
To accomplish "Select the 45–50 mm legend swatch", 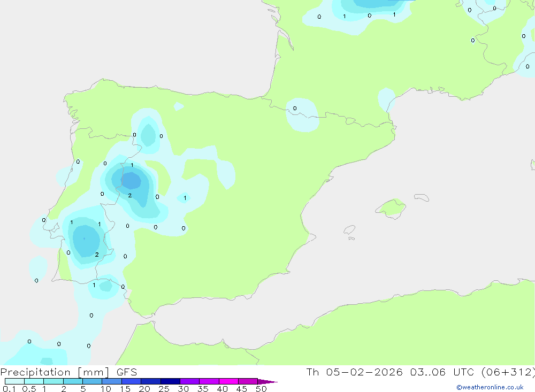I will 248,381.
